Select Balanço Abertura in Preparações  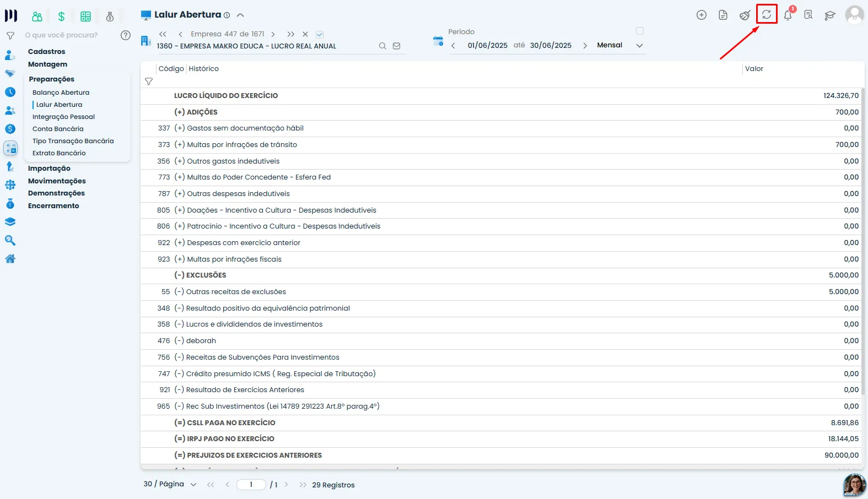pos(61,93)
